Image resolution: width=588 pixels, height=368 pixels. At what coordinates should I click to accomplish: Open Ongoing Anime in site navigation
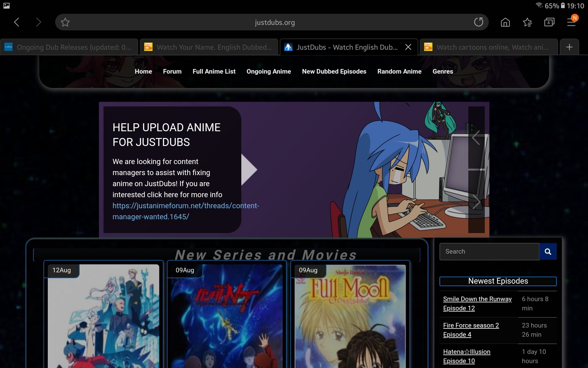coord(269,71)
